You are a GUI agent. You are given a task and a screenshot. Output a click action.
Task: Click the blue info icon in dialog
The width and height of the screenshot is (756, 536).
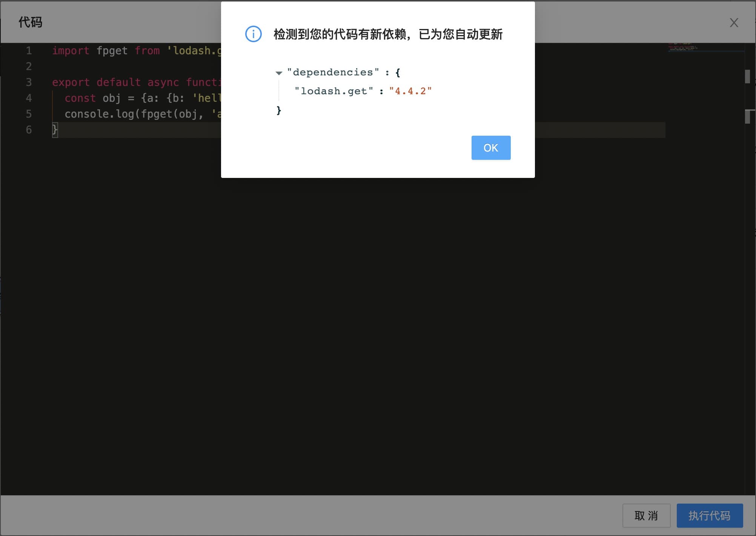point(253,34)
